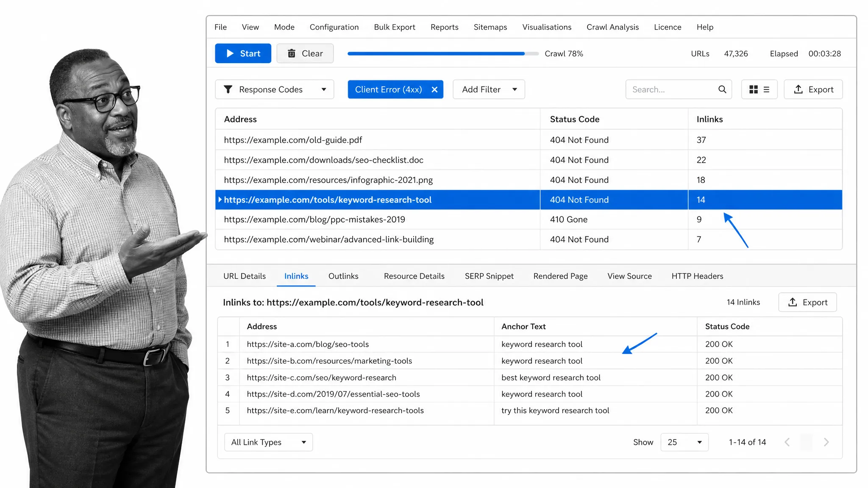Open the All Link Types dropdown
868x488 pixels.
[x=268, y=442]
